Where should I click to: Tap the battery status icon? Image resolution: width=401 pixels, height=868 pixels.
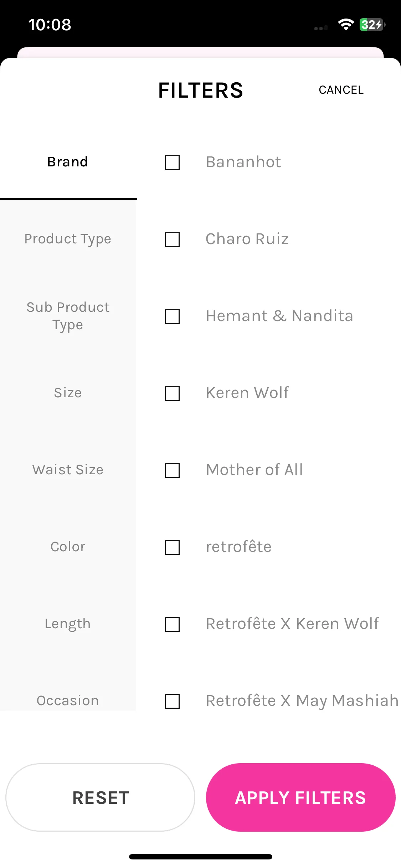(x=372, y=25)
